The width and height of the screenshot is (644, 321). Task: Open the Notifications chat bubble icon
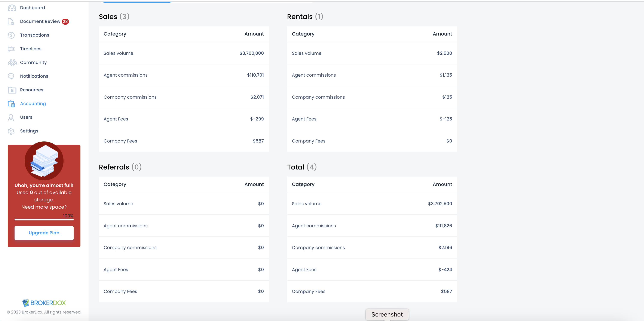11,76
